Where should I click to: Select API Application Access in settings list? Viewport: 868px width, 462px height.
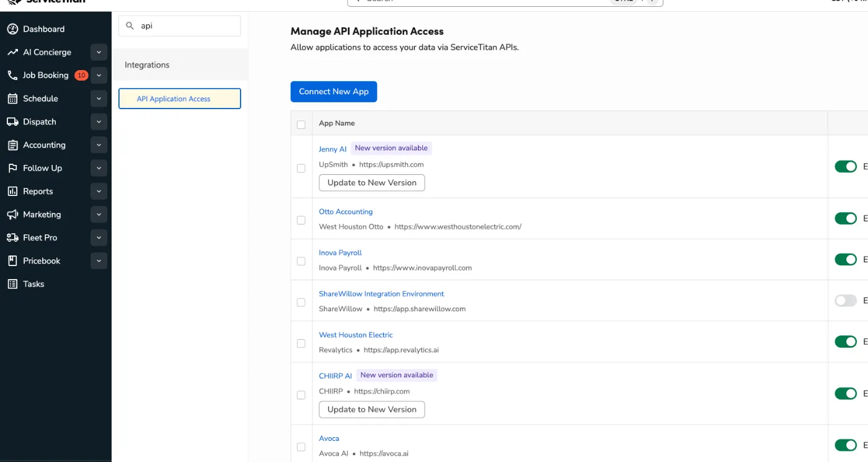(180, 99)
